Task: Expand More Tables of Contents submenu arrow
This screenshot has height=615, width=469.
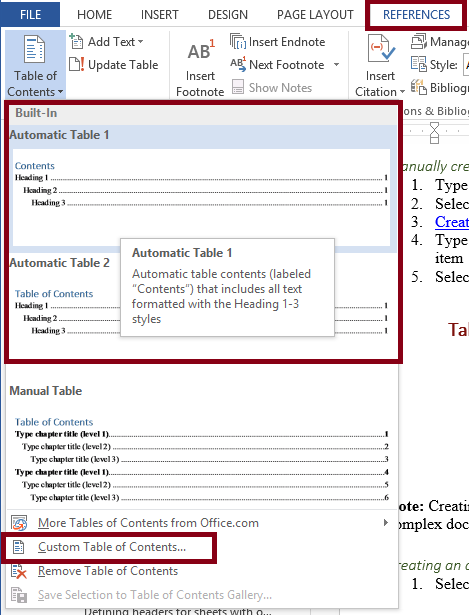Action: click(x=386, y=523)
